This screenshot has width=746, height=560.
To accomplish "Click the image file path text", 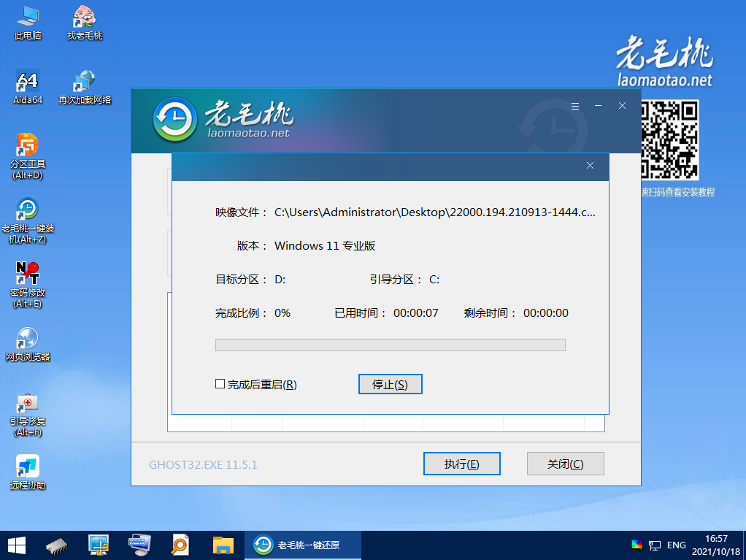I will (434, 212).
